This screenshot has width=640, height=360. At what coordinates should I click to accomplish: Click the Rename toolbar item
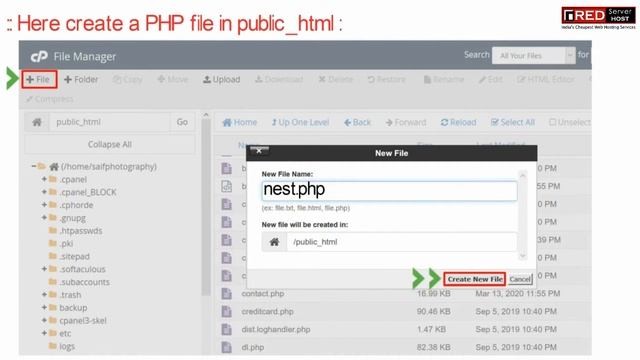[x=444, y=79]
